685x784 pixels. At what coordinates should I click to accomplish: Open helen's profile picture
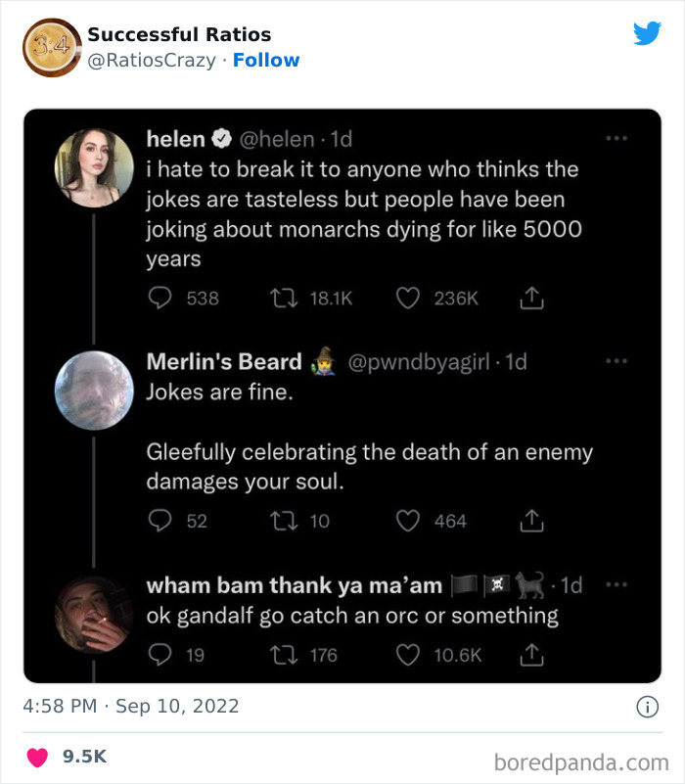[x=94, y=166]
